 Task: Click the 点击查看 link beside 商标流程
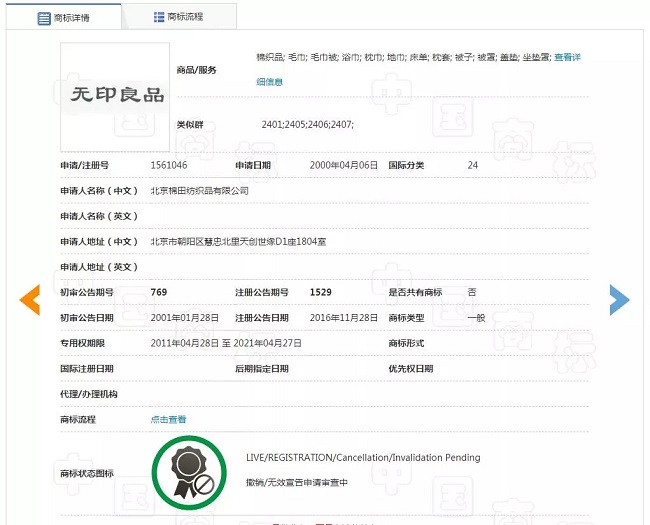tap(168, 419)
